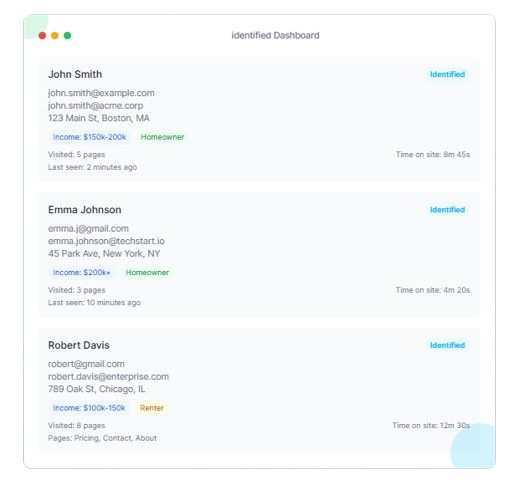Click Robert Davis's Identified status badge
This screenshot has height=485, width=514.
coord(447,345)
